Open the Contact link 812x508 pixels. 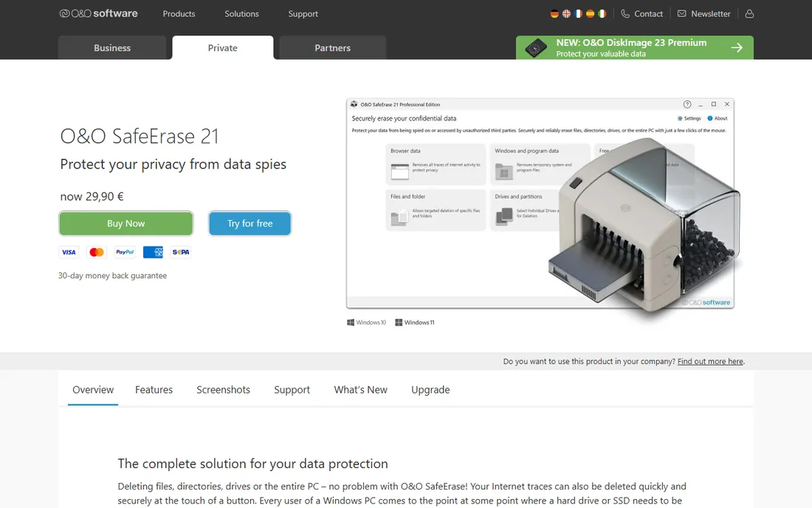click(x=641, y=14)
